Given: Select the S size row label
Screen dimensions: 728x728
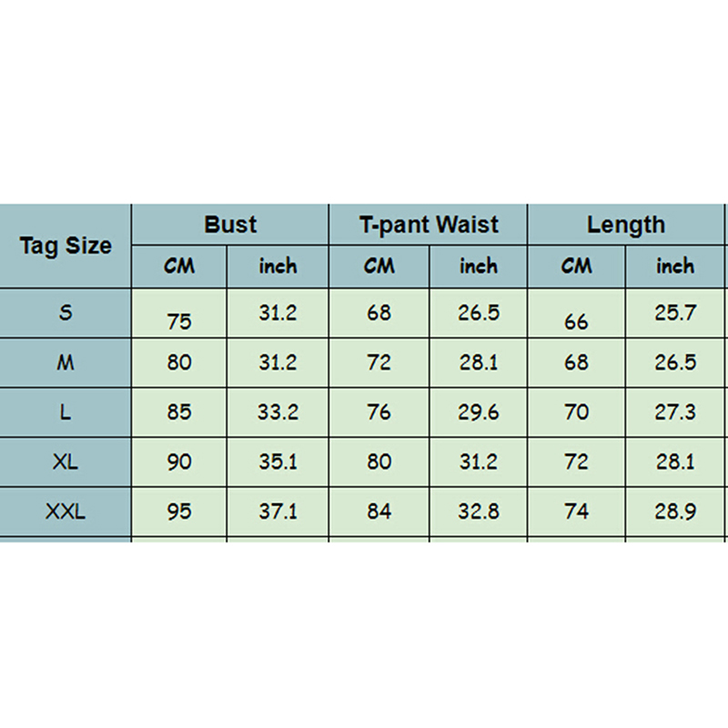Looking at the screenshot, I should click(x=66, y=313).
